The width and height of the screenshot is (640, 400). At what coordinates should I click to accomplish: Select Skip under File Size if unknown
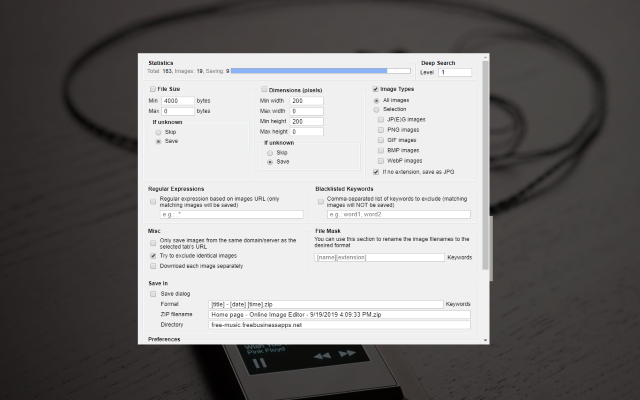click(157, 131)
